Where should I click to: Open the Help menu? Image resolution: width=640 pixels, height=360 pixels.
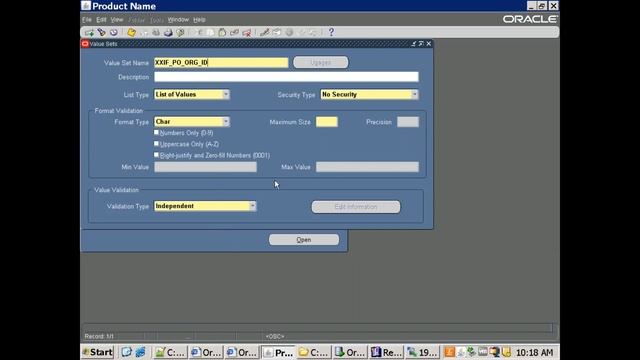click(x=199, y=20)
